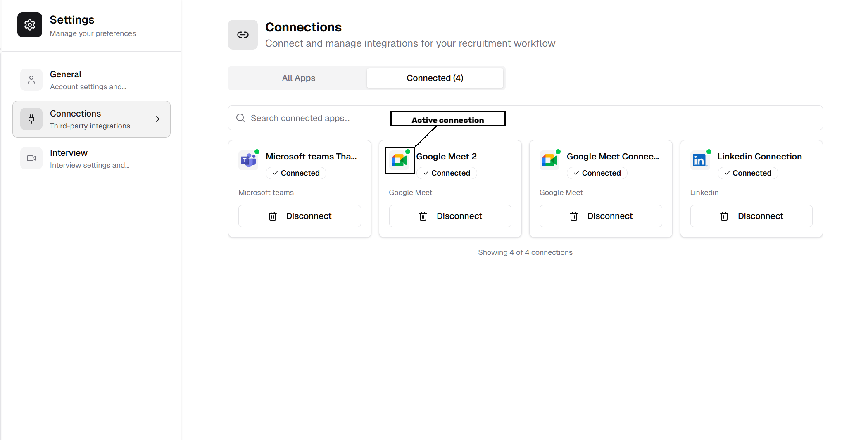Click the green status dot on Google Meet 2
This screenshot has width=868, height=440.
coord(407,152)
